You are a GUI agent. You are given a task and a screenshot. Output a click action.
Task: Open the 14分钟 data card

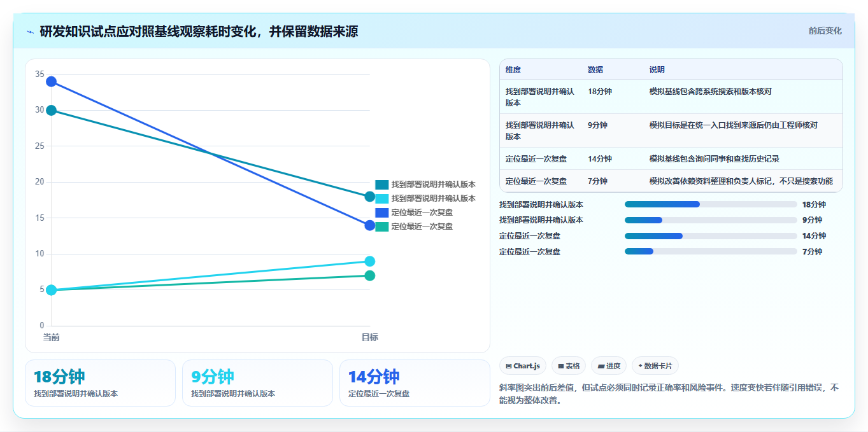pyautogui.click(x=415, y=383)
